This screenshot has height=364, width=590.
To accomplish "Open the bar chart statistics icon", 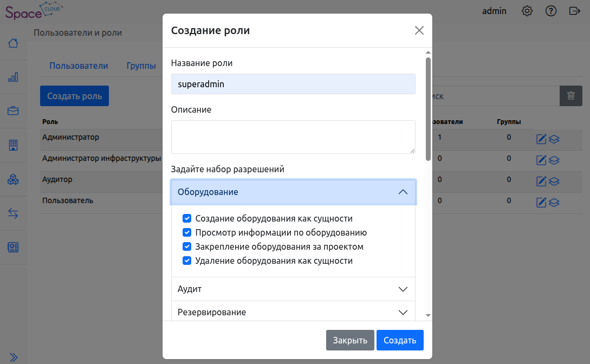I will coord(13,77).
